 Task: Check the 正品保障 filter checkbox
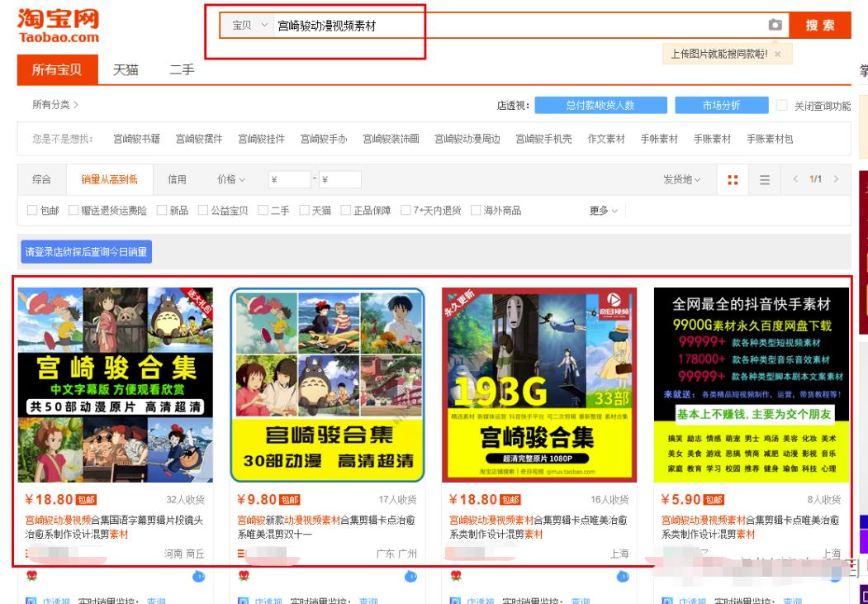click(x=345, y=211)
